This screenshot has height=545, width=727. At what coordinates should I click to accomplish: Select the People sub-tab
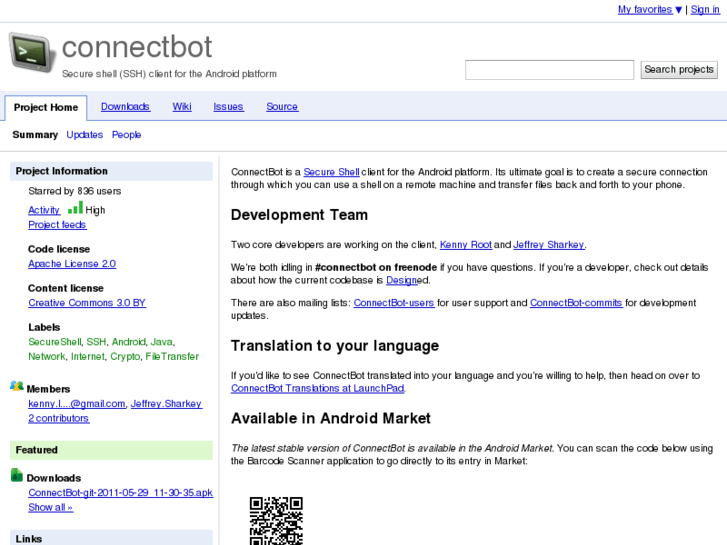click(126, 135)
